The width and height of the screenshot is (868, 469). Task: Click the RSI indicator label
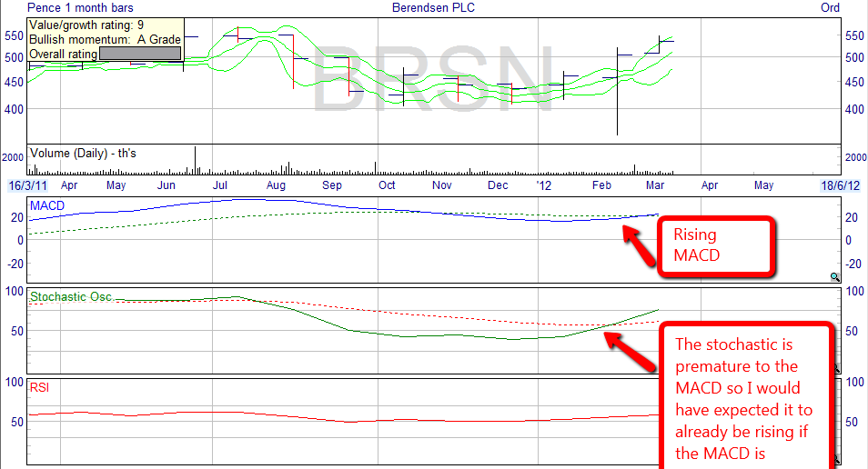tap(39, 388)
